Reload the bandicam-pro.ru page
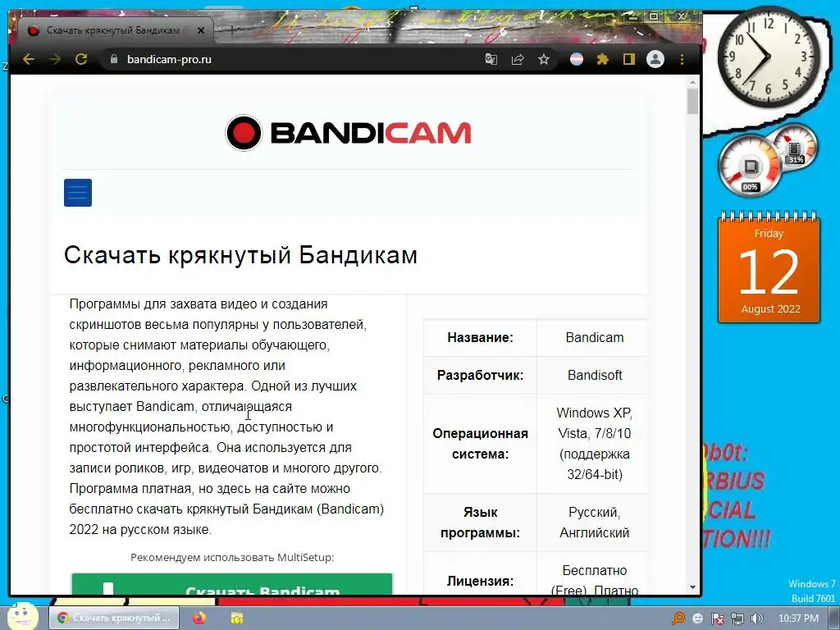The image size is (840, 630). [x=81, y=59]
